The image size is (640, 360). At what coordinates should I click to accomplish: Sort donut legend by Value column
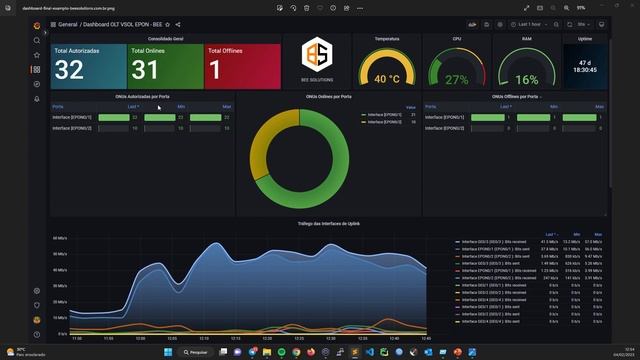coord(411,107)
